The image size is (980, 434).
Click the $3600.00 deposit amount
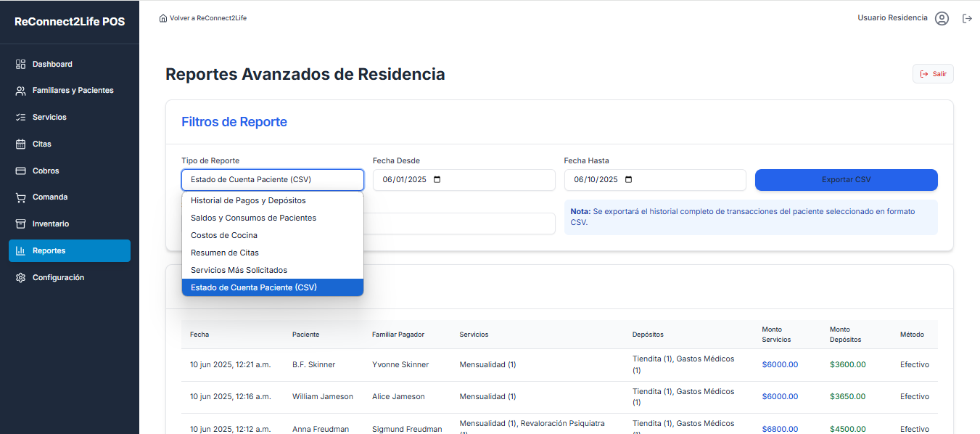pos(848,364)
